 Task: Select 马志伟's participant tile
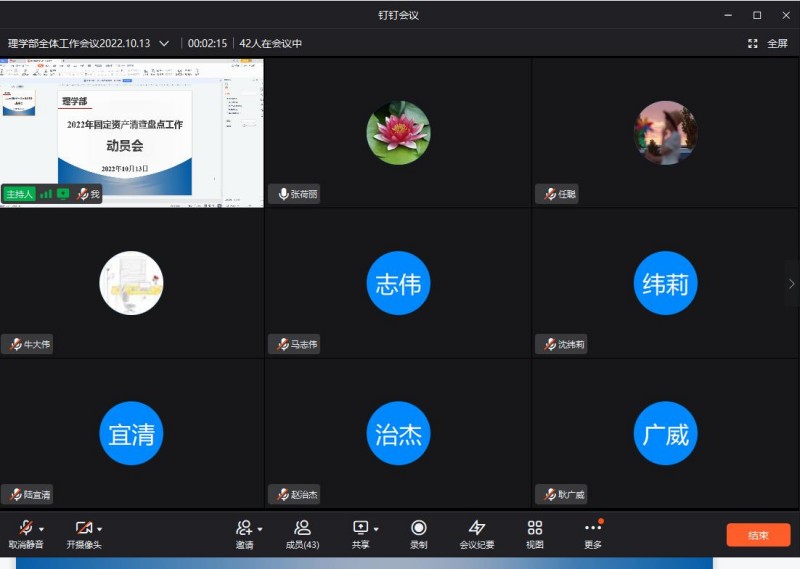pyautogui.click(x=398, y=284)
